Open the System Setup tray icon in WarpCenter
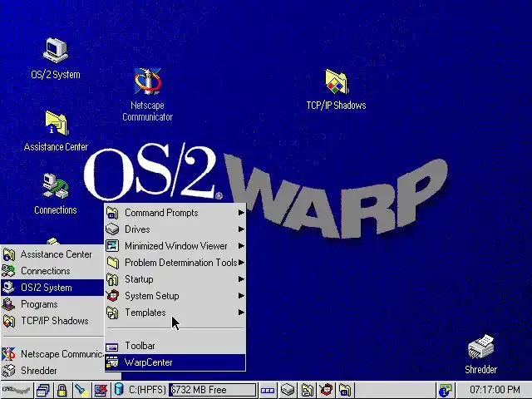 tap(327, 390)
